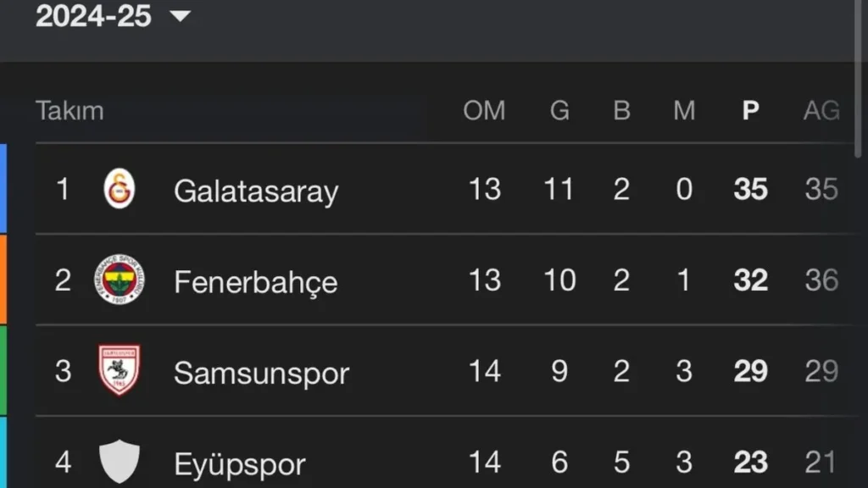Click the Samsunspor club crest icon
868x488 pixels.
click(x=119, y=371)
